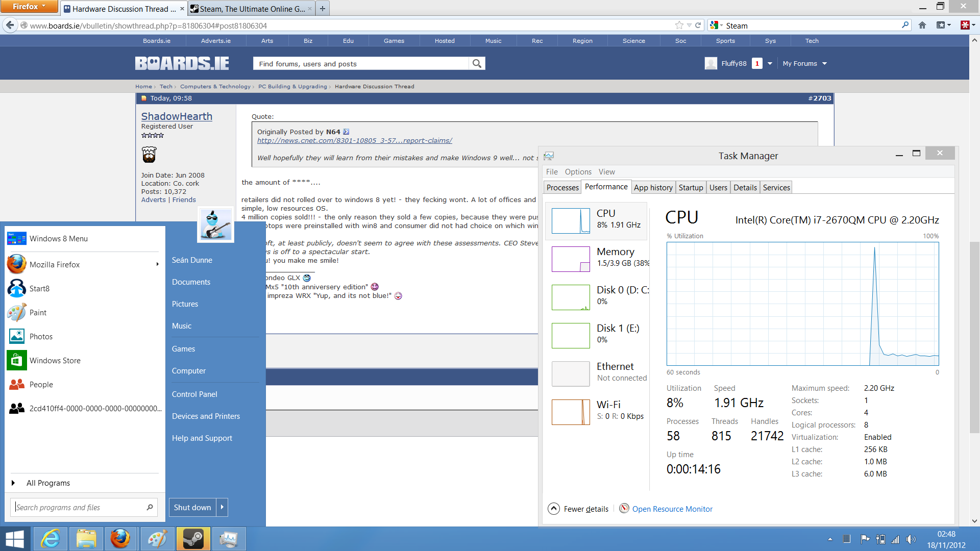The width and height of the screenshot is (980, 551).
Task: Open Devices and Printers
Action: [206, 416]
